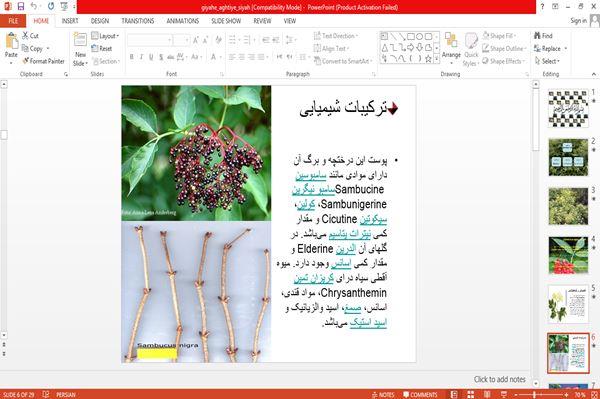Open font color dropdown arrow

[x=221, y=57]
